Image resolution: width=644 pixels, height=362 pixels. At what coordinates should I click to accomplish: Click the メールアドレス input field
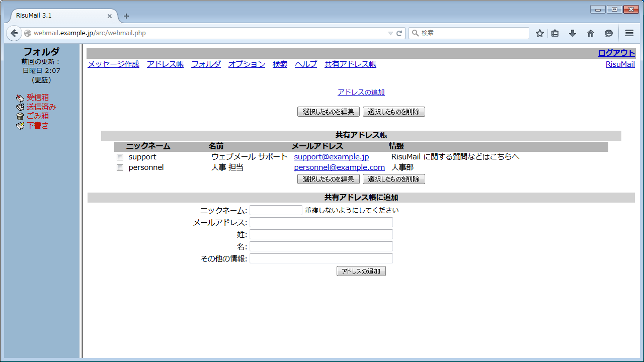(x=321, y=222)
